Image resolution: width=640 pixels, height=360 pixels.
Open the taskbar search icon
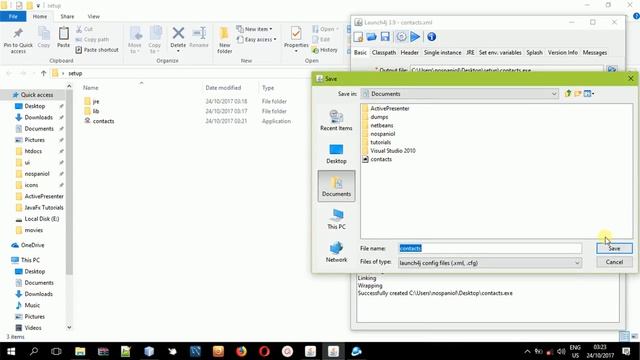click(34, 351)
